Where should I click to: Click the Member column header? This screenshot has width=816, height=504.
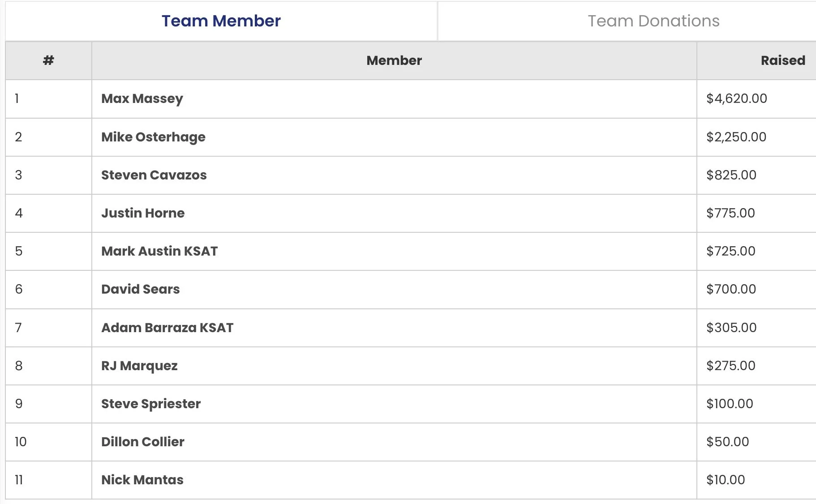pos(394,60)
